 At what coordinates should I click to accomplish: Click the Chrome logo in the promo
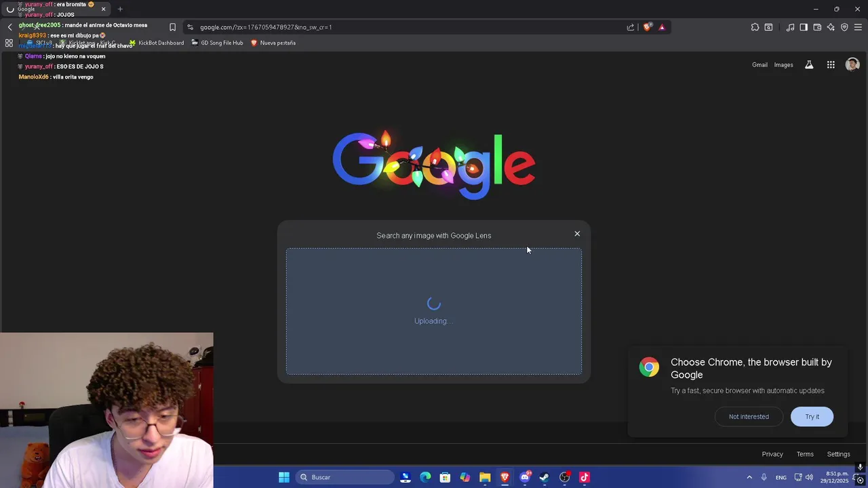(649, 367)
